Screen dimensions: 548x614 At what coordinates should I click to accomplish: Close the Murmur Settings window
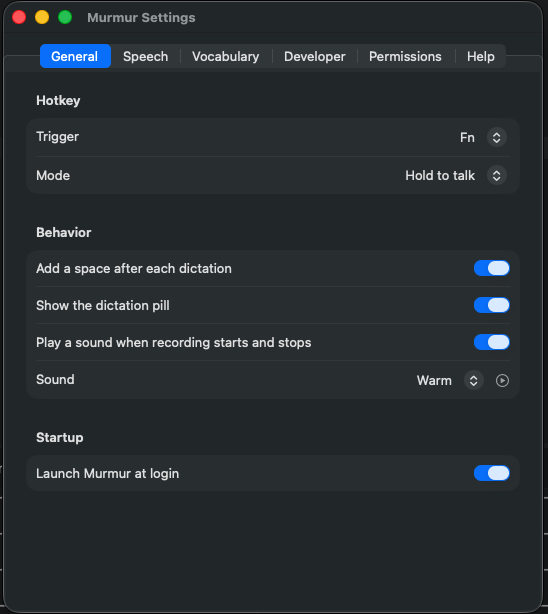(x=19, y=17)
